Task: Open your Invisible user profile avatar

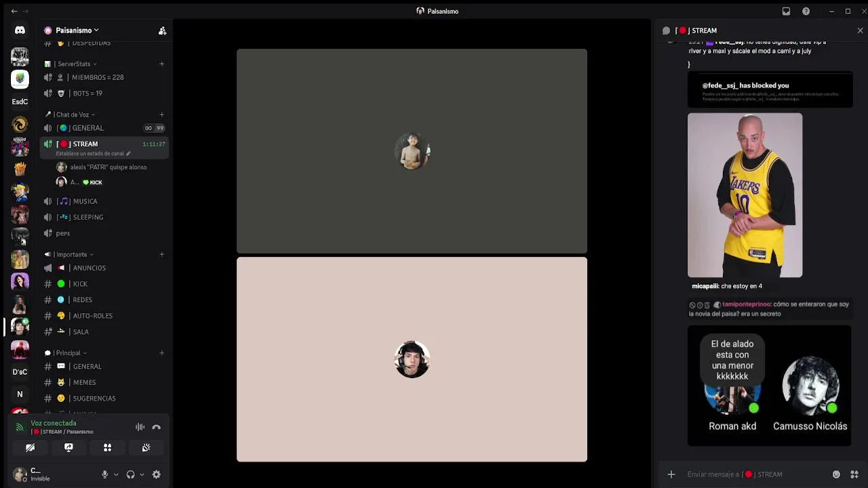Action: (x=20, y=474)
